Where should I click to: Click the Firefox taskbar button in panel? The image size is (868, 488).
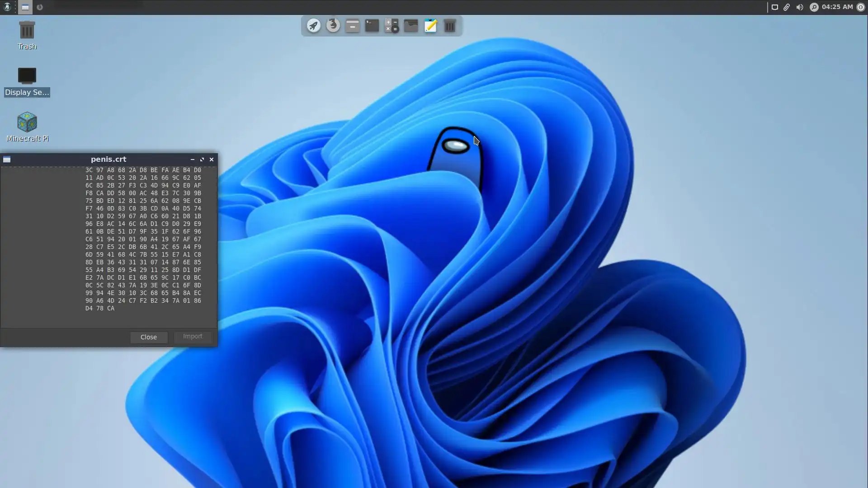tap(40, 7)
